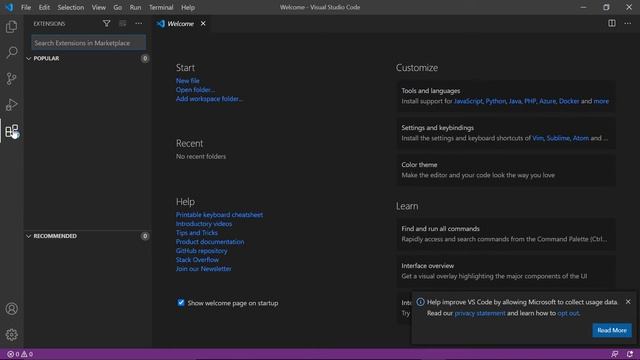Viewport: 640px width, 360px height.
Task: Close the Welcome tab
Action: pyautogui.click(x=203, y=24)
